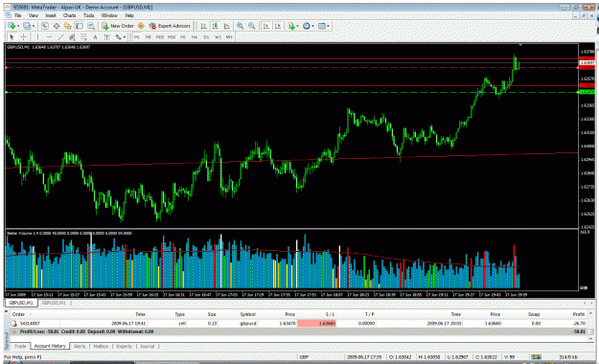Open the MetaEditor diamond icon

click(x=141, y=26)
